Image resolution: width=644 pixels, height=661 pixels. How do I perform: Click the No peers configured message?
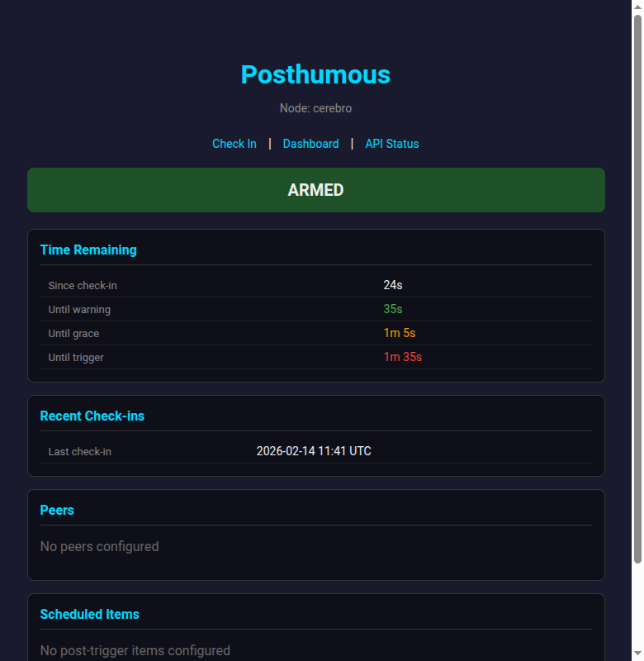(x=99, y=546)
